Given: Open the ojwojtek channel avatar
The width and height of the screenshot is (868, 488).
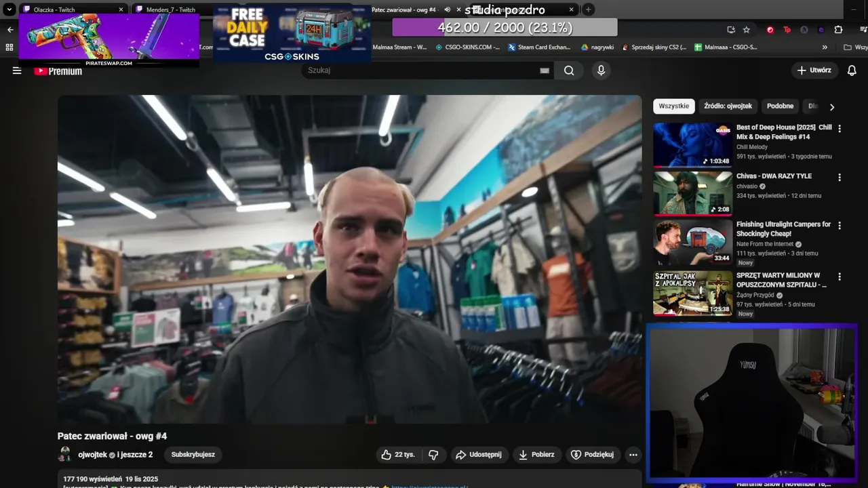Looking at the screenshot, I should (65, 454).
